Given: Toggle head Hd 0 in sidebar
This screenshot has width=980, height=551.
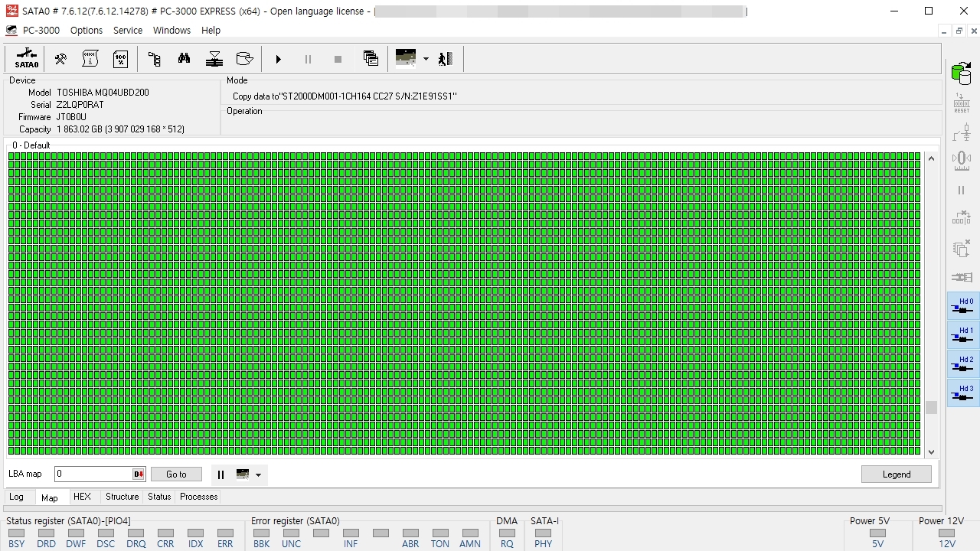Looking at the screenshot, I should point(963,306).
